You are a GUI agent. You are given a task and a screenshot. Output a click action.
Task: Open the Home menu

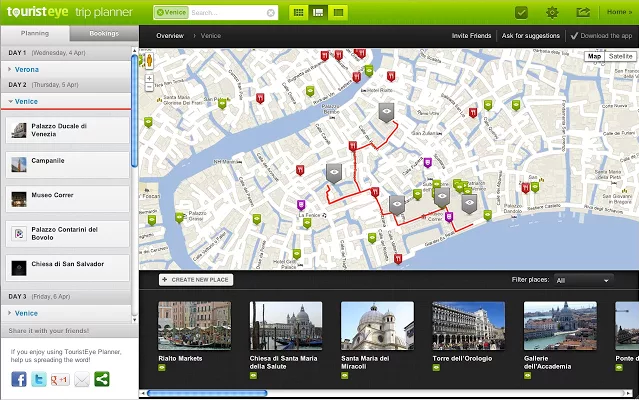(617, 12)
